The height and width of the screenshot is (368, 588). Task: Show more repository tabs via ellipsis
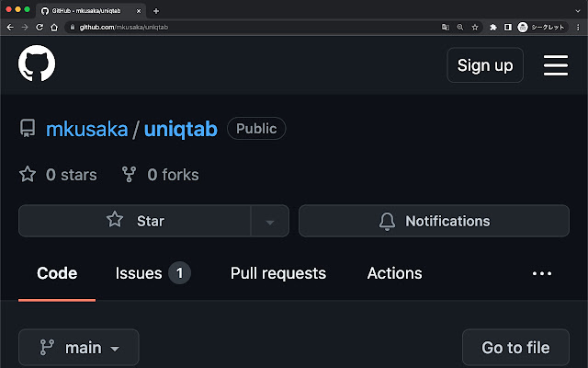click(542, 273)
